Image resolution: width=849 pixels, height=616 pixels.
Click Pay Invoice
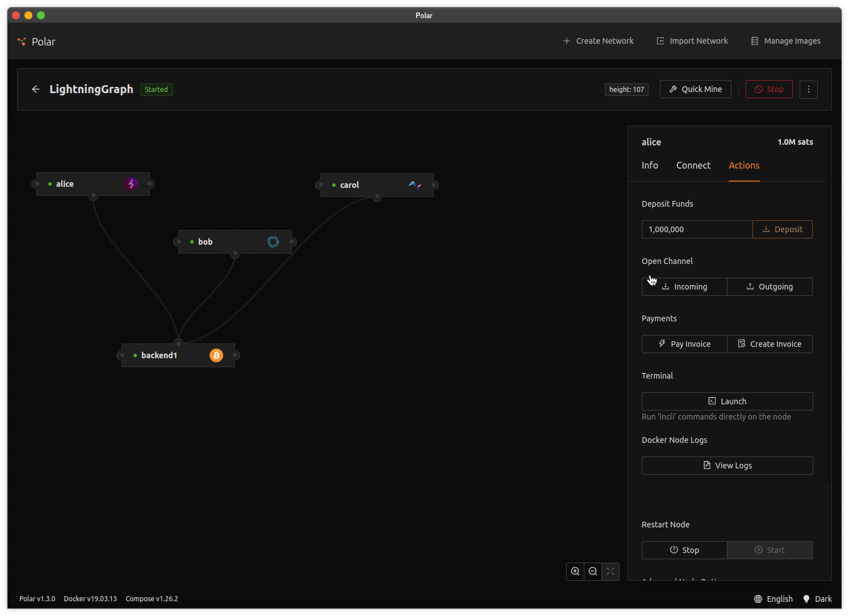tap(684, 344)
